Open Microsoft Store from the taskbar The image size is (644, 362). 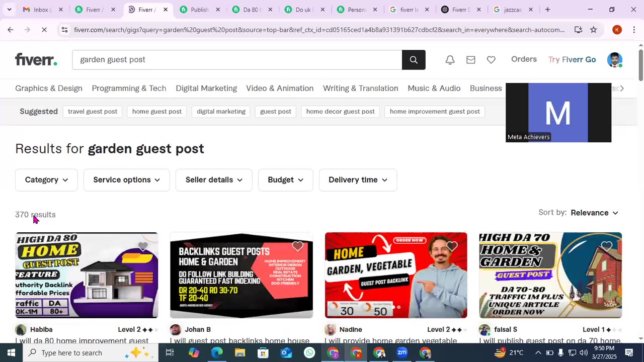click(x=263, y=353)
